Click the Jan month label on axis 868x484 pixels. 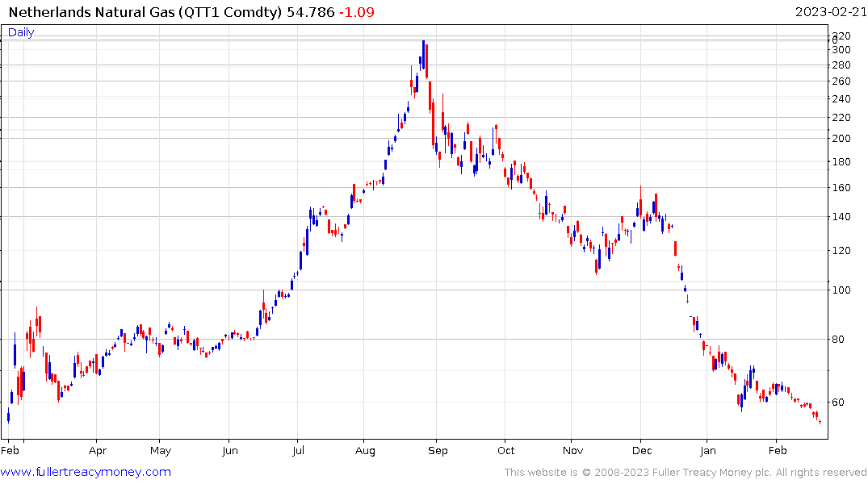707,451
